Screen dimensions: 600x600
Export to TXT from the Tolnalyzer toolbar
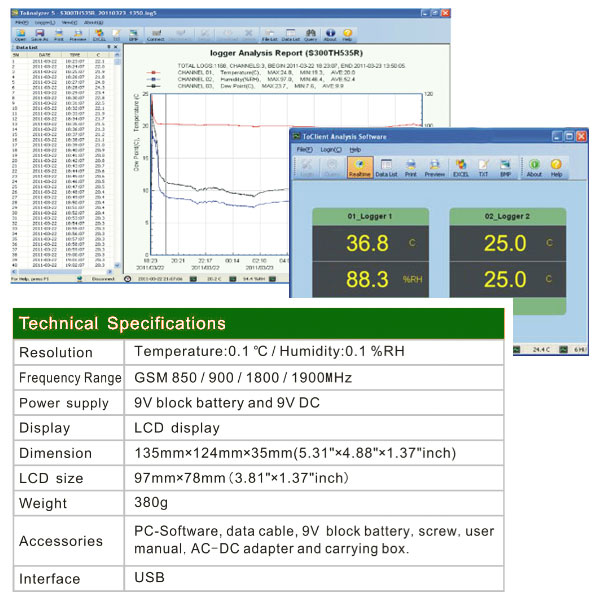[116, 35]
